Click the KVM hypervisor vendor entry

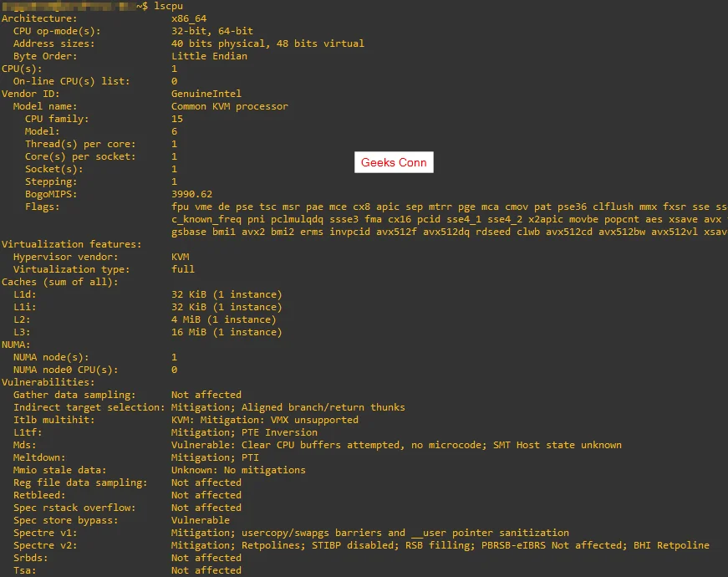tap(181, 257)
